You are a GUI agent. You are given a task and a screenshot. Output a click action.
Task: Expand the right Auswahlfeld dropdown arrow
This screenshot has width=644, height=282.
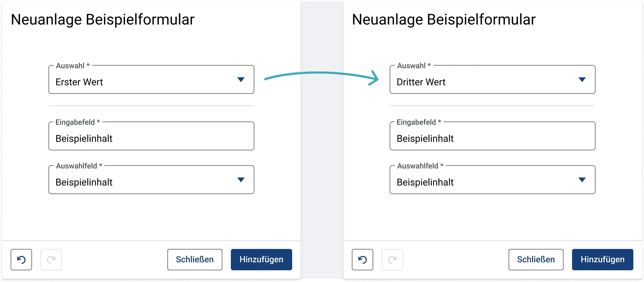[x=582, y=180]
